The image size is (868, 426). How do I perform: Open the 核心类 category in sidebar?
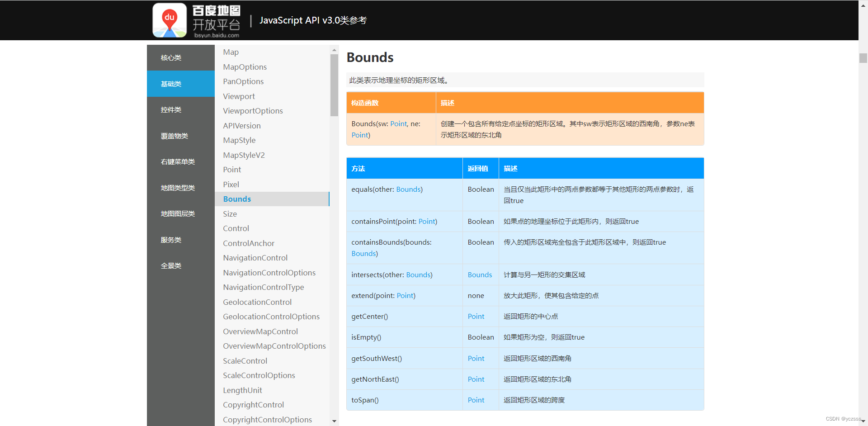click(170, 57)
